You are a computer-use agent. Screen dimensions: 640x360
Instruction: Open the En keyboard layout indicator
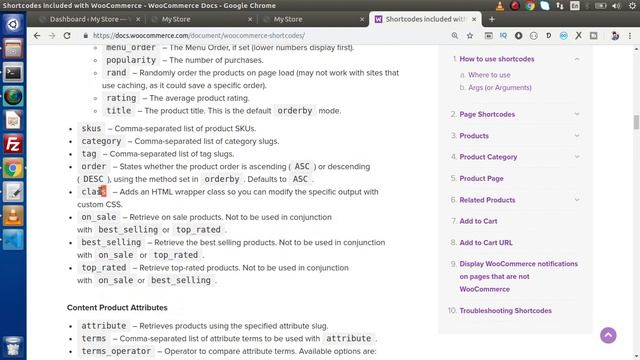click(575, 6)
